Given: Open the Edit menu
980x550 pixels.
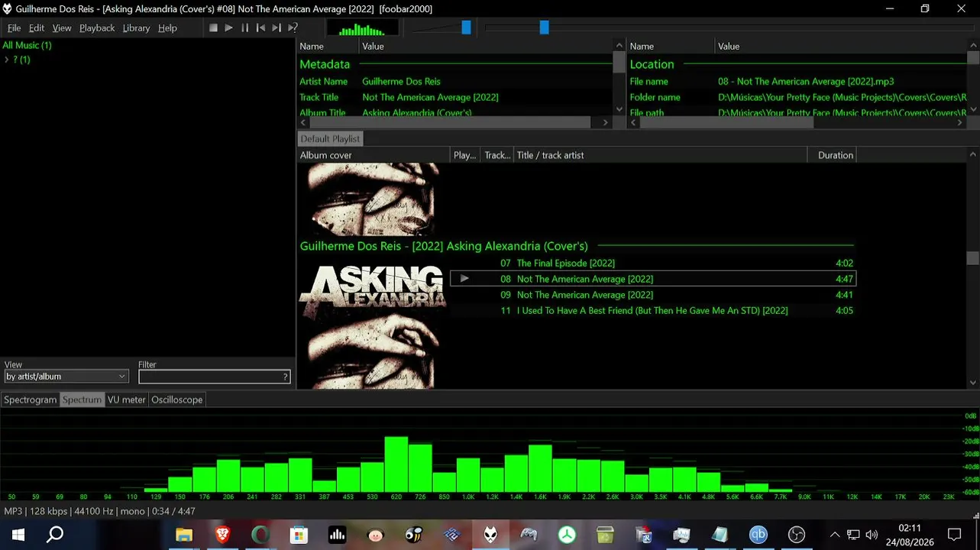Looking at the screenshot, I should click(37, 28).
